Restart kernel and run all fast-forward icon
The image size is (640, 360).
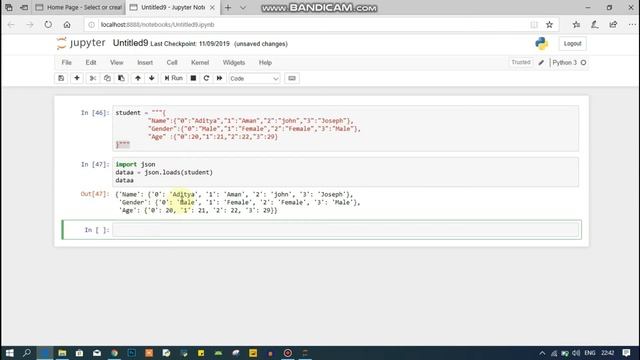(x=220, y=78)
